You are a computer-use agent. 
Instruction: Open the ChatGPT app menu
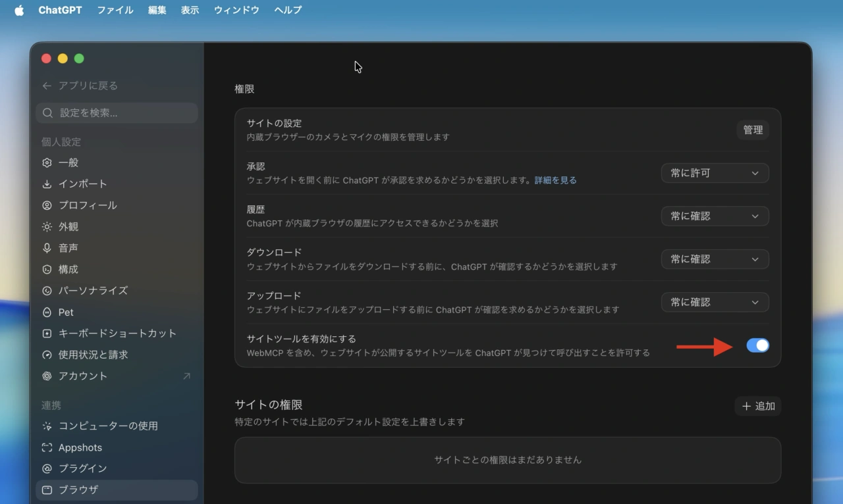coord(60,10)
